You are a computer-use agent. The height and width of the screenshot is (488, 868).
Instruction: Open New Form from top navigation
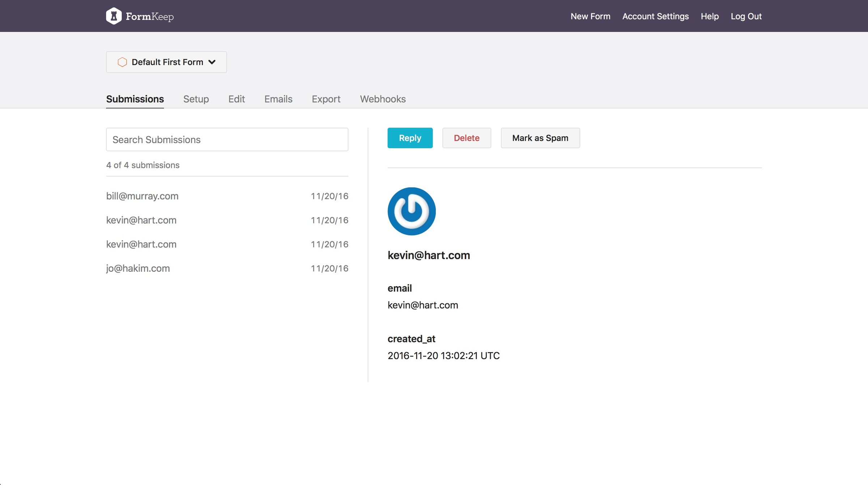[x=590, y=16]
